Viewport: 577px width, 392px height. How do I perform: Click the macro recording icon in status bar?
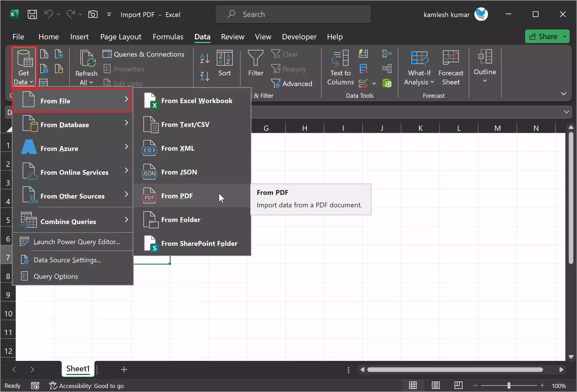point(35,385)
